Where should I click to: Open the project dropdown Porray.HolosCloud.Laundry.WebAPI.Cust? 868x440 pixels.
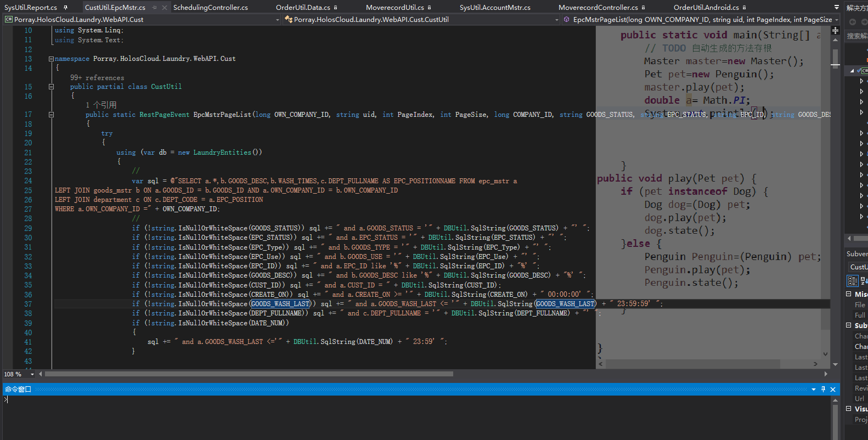pyautogui.click(x=143, y=20)
